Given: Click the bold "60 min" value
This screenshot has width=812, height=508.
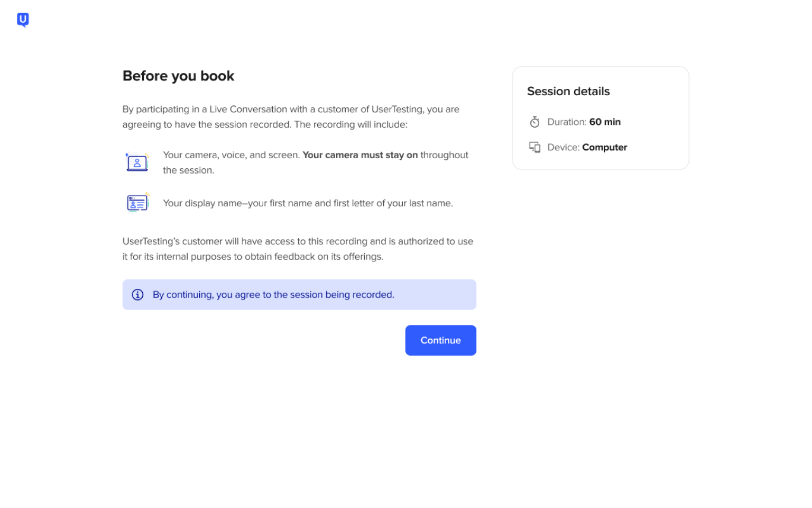Looking at the screenshot, I should point(605,122).
